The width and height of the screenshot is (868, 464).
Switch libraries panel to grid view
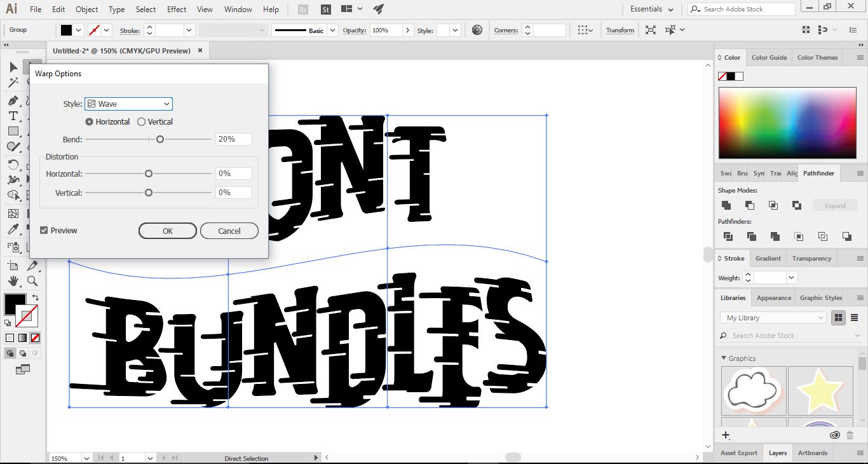(838, 318)
